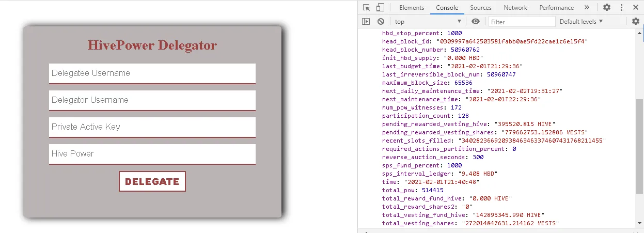Focus the Private Active Key field

[x=152, y=127]
